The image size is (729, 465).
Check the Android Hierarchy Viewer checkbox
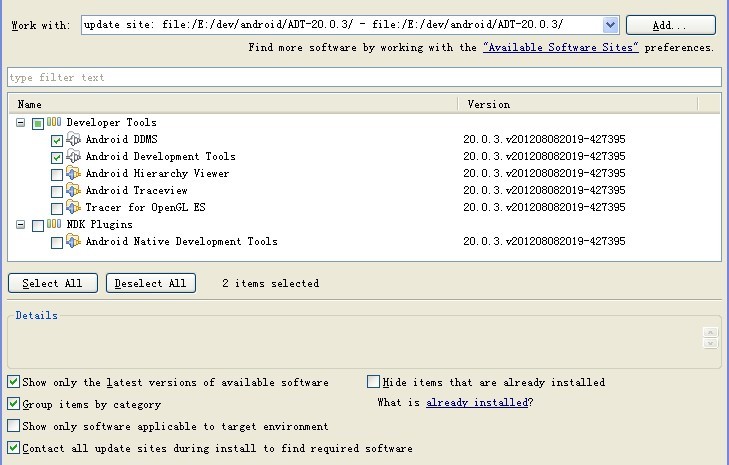(x=57, y=174)
